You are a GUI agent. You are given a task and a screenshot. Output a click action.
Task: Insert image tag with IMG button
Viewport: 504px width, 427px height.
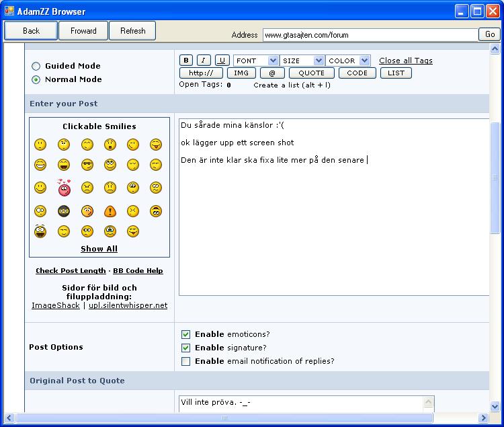tap(241, 73)
